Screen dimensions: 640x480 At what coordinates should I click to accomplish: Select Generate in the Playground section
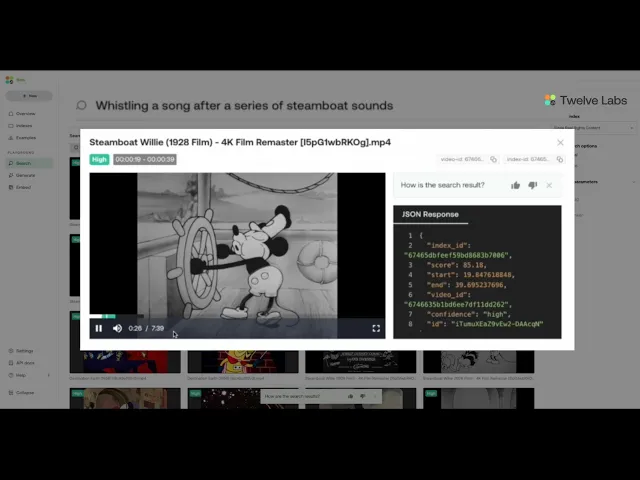point(25,175)
